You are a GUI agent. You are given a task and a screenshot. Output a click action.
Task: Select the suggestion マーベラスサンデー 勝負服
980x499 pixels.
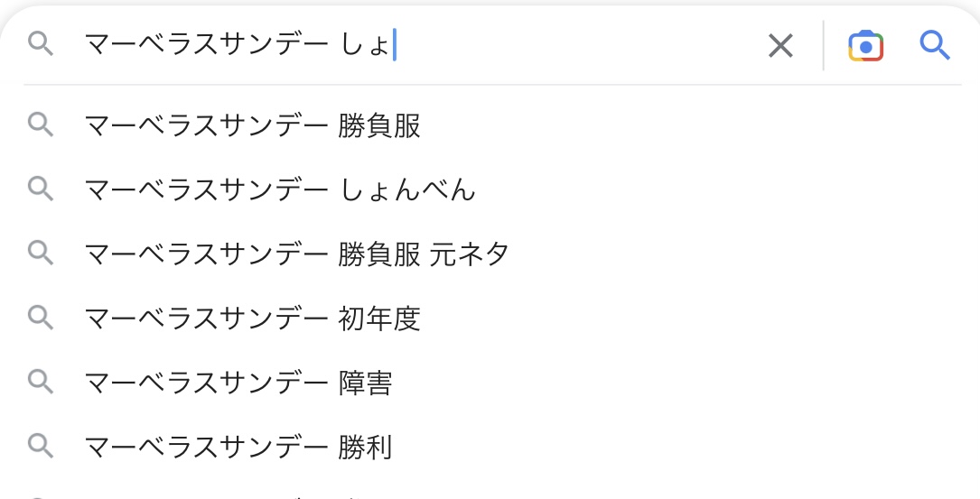[490, 125]
